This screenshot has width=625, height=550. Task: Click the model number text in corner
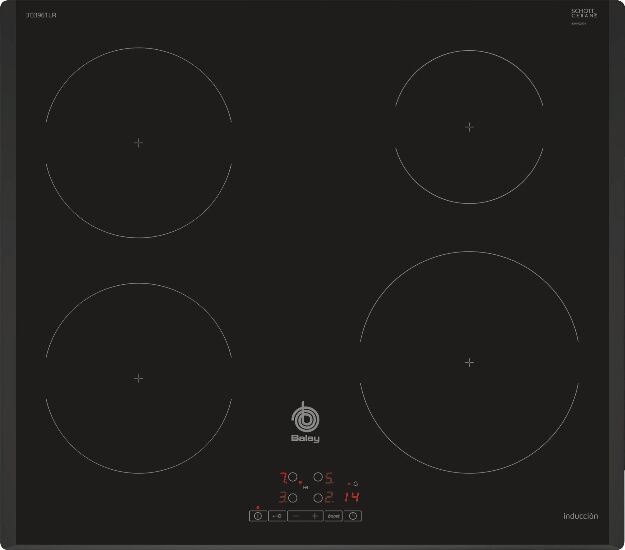pyautogui.click(x=41, y=15)
